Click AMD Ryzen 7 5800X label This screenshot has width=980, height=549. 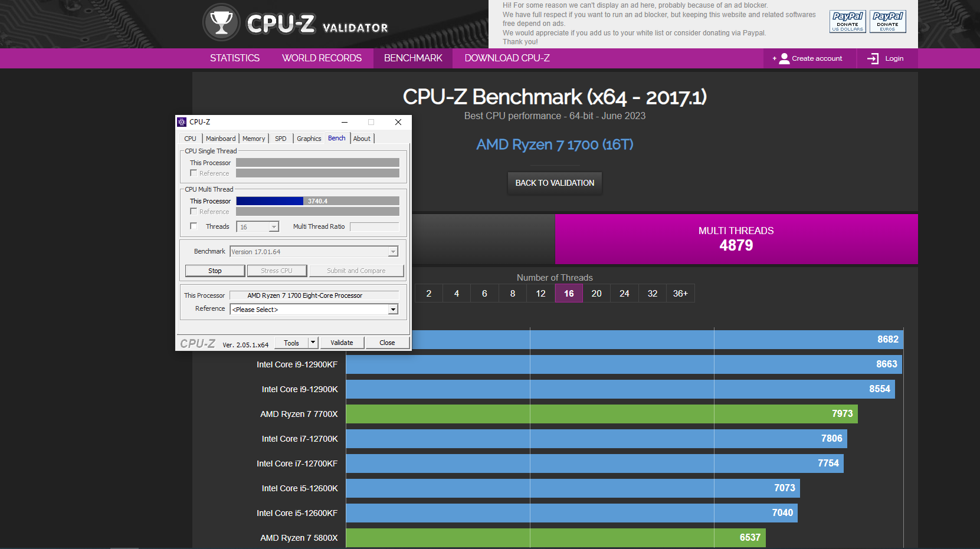pyautogui.click(x=299, y=538)
